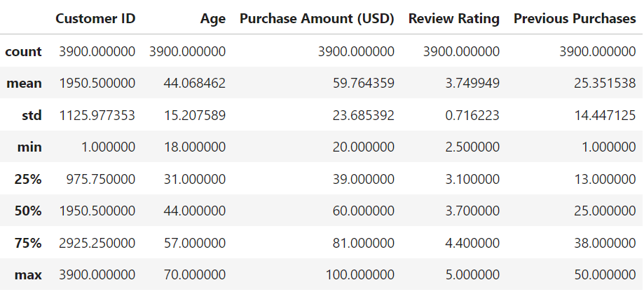The image size is (644, 292).
Task: Select Previous Purchases mean value 25.351538
Action: pyautogui.click(x=605, y=84)
